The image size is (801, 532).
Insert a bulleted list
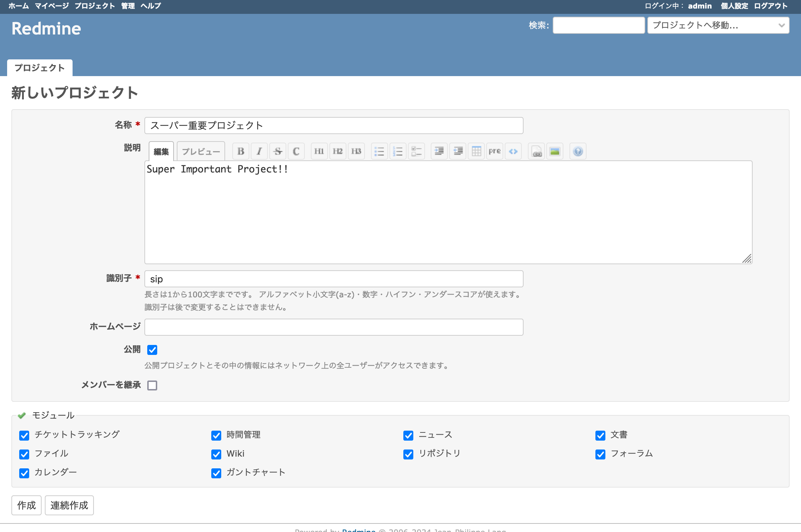point(380,151)
